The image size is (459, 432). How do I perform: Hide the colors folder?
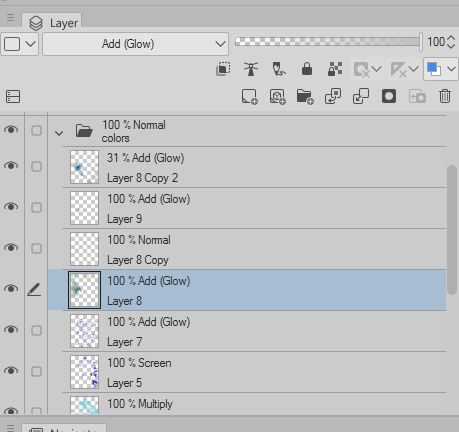(x=11, y=130)
